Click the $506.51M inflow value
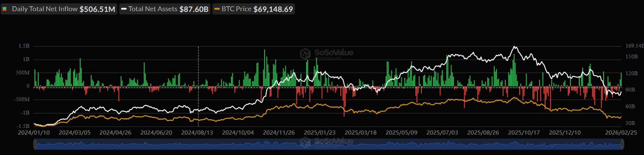Image resolution: width=644 pixels, height=155 pixels. [x=97, y=9]
